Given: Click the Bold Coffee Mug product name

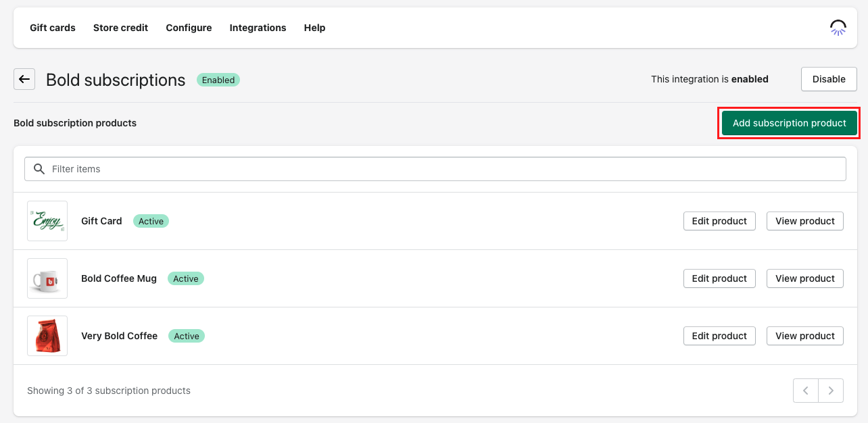Looking at the screenshot, I should pos(119,278).
